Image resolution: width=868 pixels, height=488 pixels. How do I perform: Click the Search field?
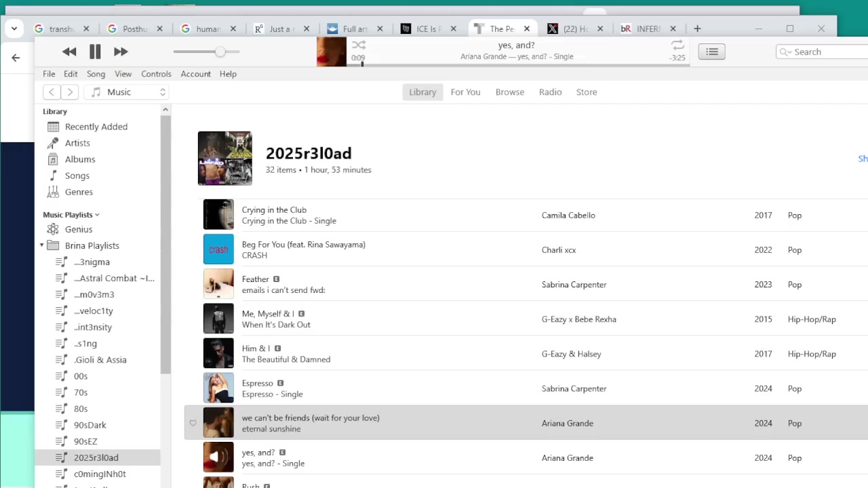click(x=822, y=52)
